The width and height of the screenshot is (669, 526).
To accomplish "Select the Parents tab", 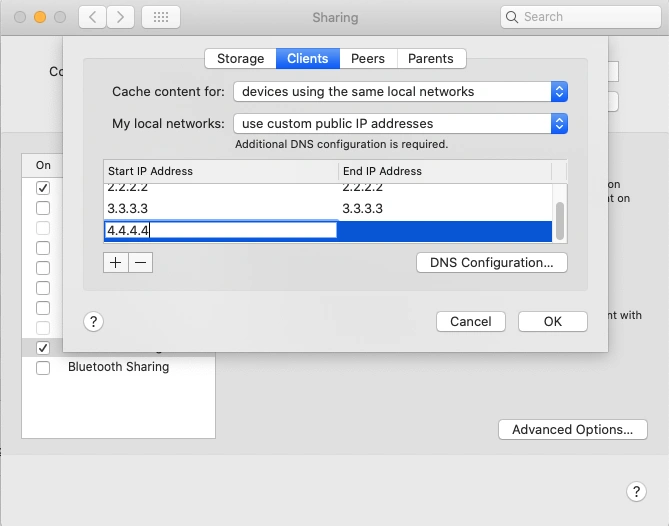I will tap(431, 59).
